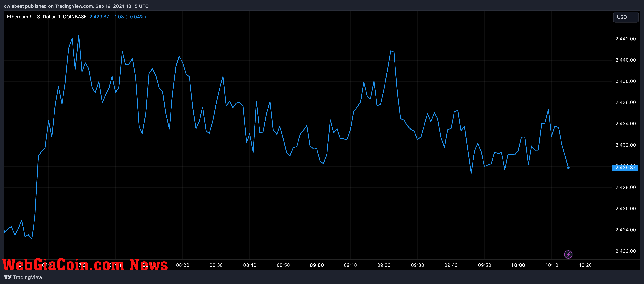
Task: Click the 2,440.00 price axis label
Action: pyautogui.click(x=626, y=60)
